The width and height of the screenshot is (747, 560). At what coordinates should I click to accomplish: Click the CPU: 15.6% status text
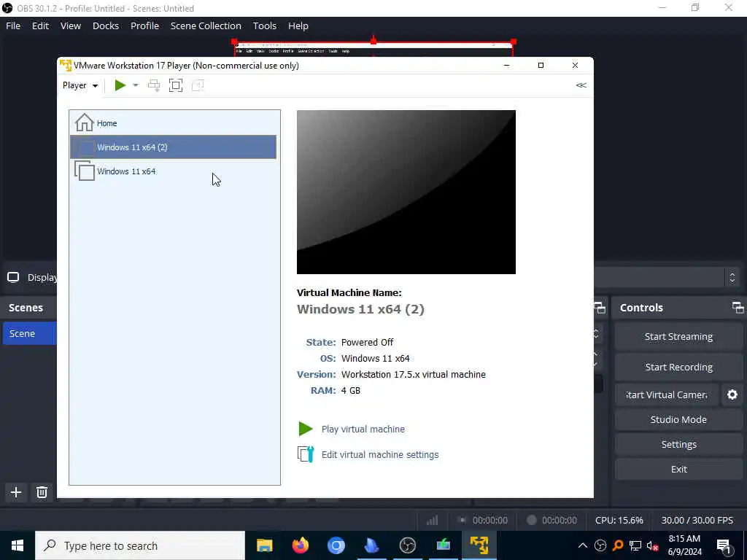[619, 521]
